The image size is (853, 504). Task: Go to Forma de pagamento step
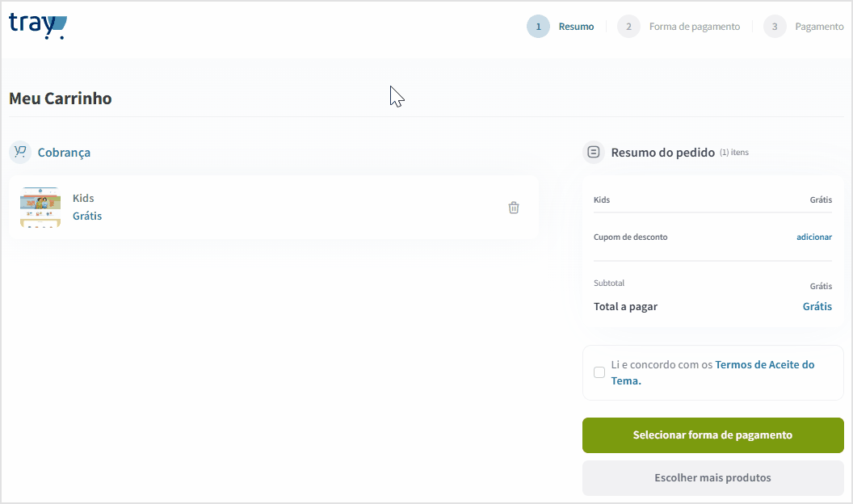[694, 27]
